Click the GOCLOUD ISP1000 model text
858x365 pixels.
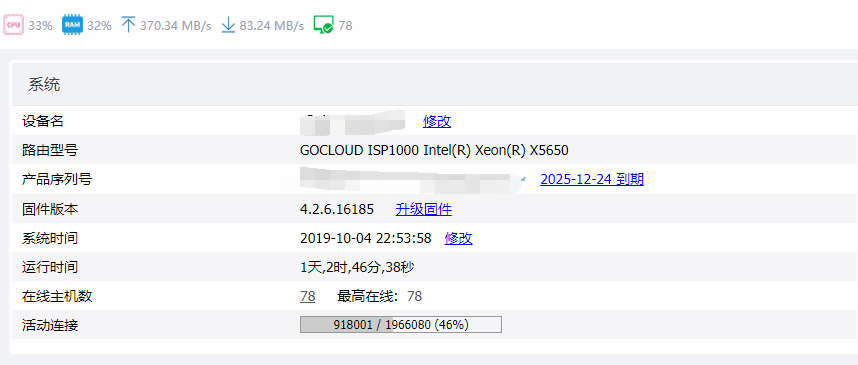pos(434,150)
